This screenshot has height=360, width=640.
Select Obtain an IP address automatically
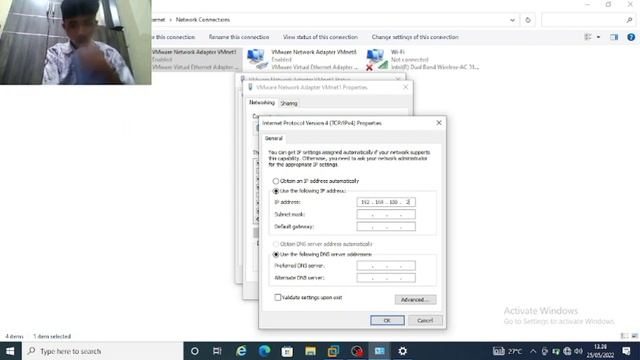[x=276, y=181]
